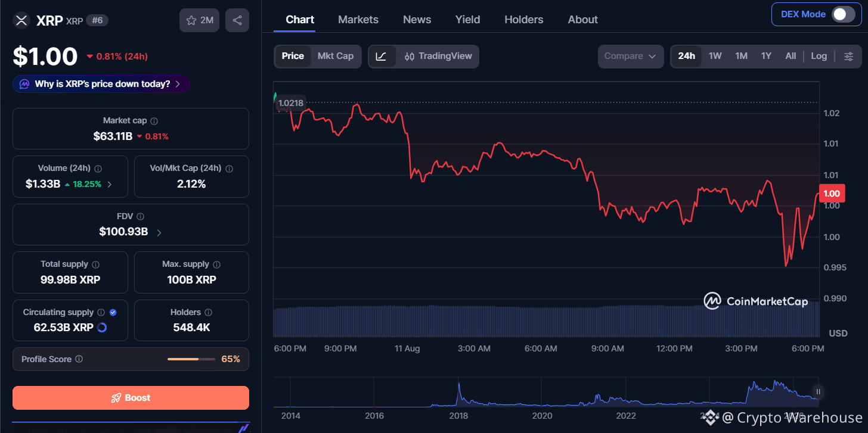
Task: Click the Holders info icon
Action: point(208,312)
